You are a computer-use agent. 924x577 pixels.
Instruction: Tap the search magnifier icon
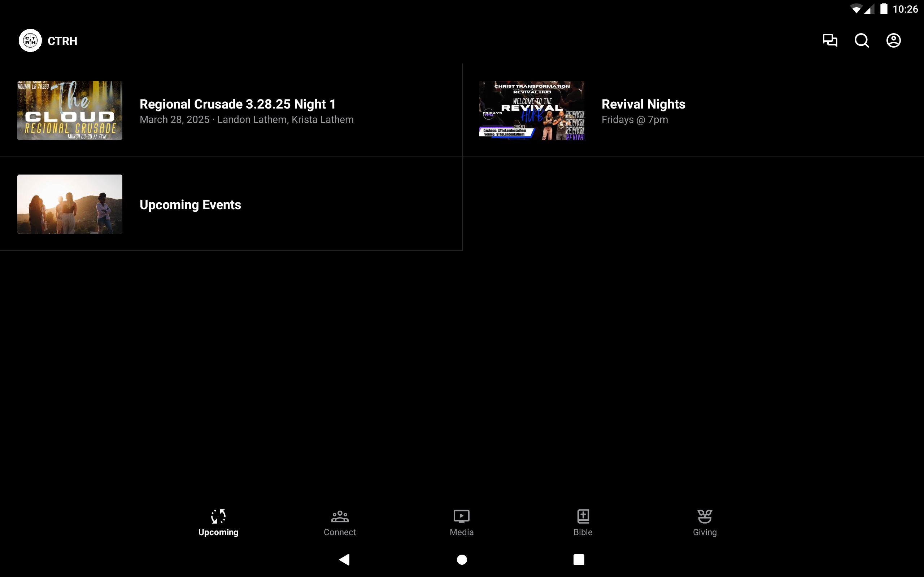pyautogui.click(x=862, y=40)
